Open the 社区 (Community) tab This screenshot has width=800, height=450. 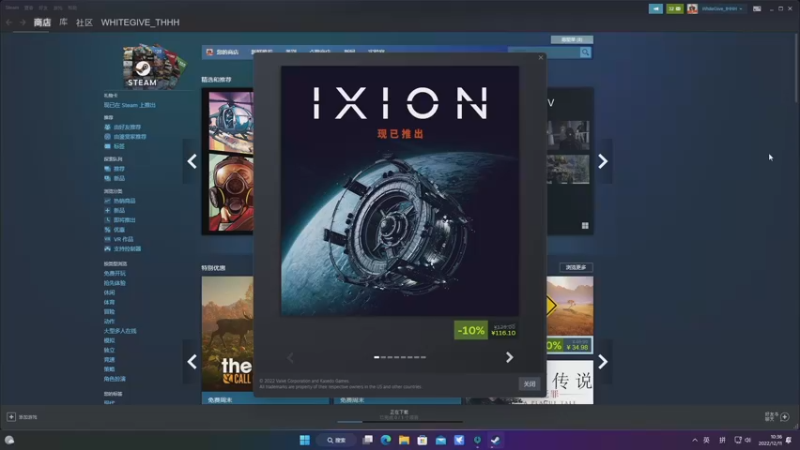pyautogui.click(x=84, y=22)
